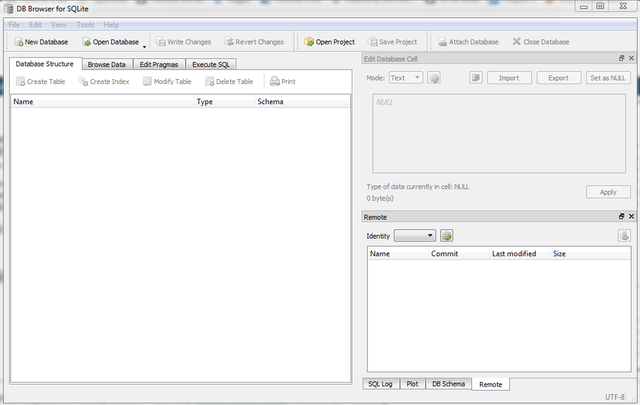Image resolution: width=640 pixels, height=405 pixels.
Task: Open the Tools menu
Action: 85,24
